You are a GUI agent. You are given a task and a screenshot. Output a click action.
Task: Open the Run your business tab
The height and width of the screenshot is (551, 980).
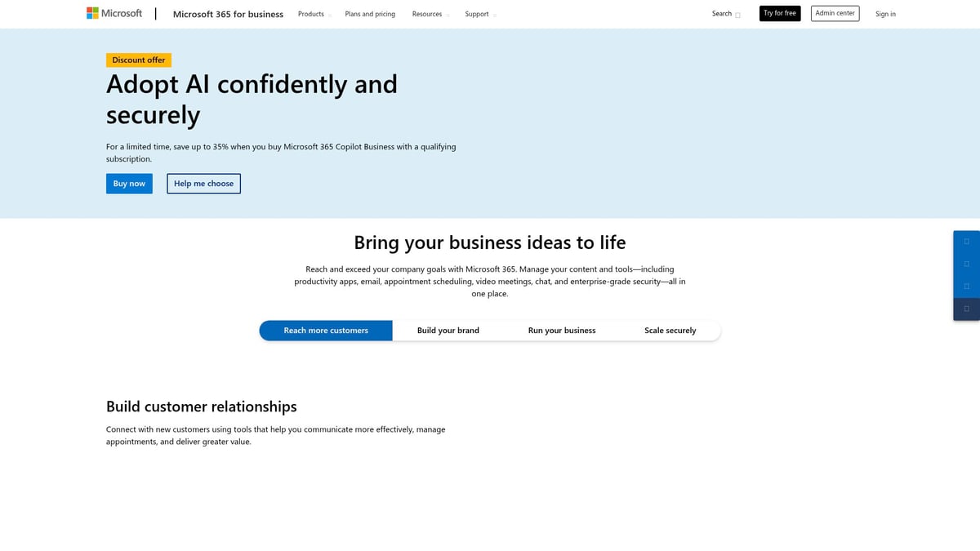coord(562,330)
